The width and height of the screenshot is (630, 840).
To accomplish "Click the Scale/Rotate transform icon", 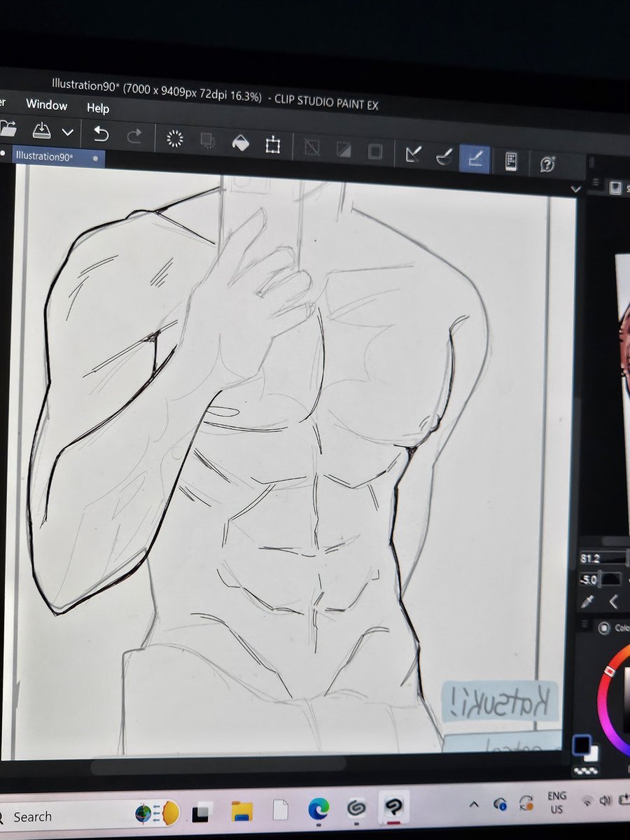I will pyautogui.click(x=272, y=145).
